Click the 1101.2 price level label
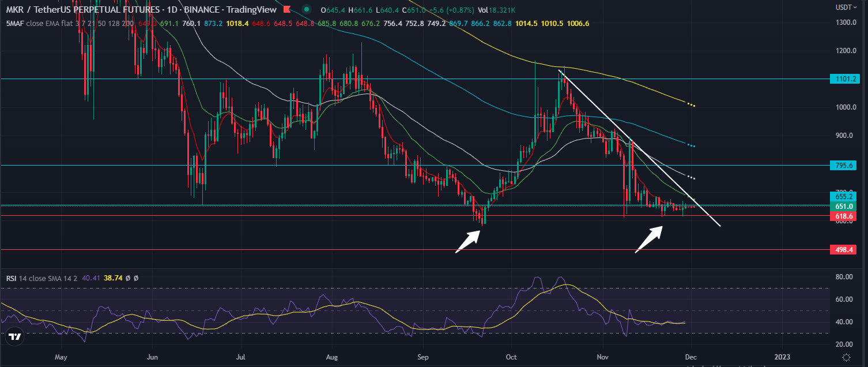 tap(843, 79)
